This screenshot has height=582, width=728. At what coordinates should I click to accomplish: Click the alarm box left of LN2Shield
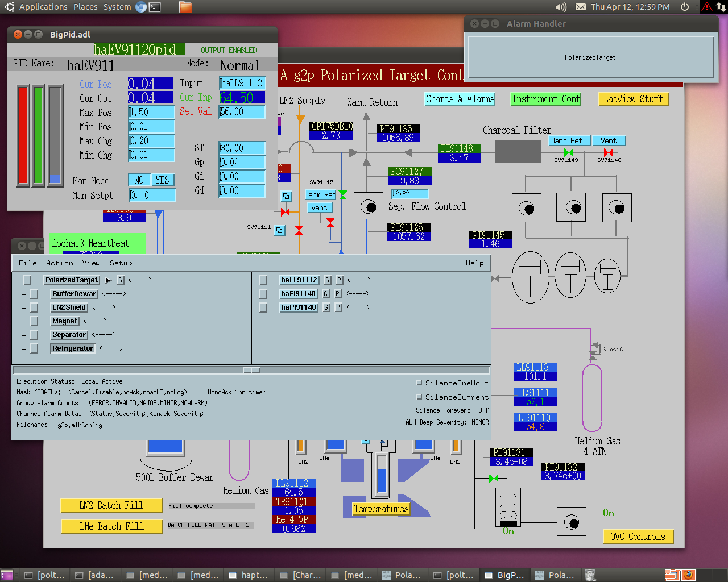(34, 307)
